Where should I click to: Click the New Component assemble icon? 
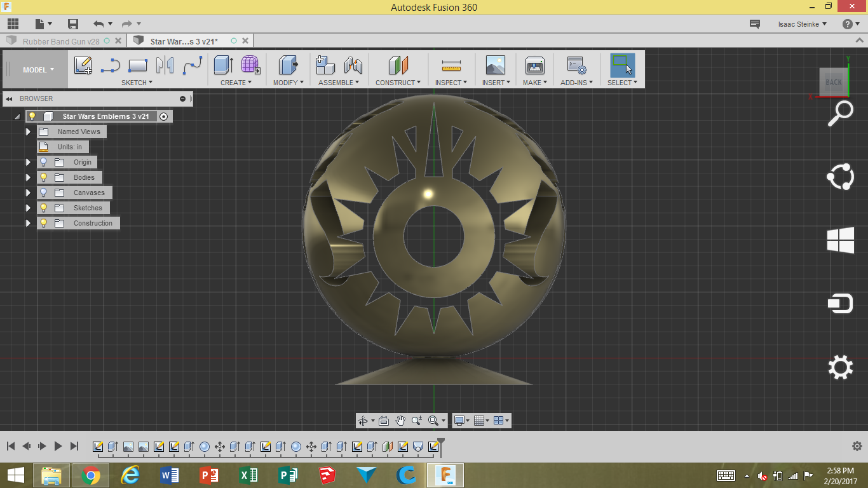(325, 65)
